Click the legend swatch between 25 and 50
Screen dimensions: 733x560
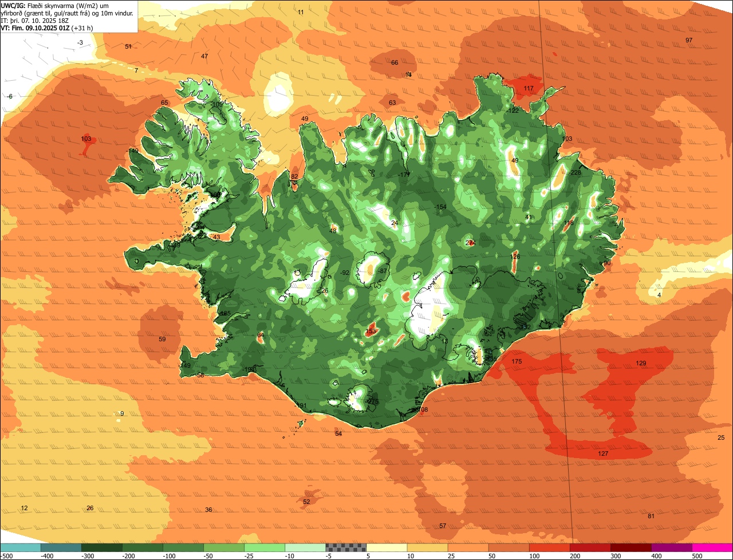coord(467,547)
